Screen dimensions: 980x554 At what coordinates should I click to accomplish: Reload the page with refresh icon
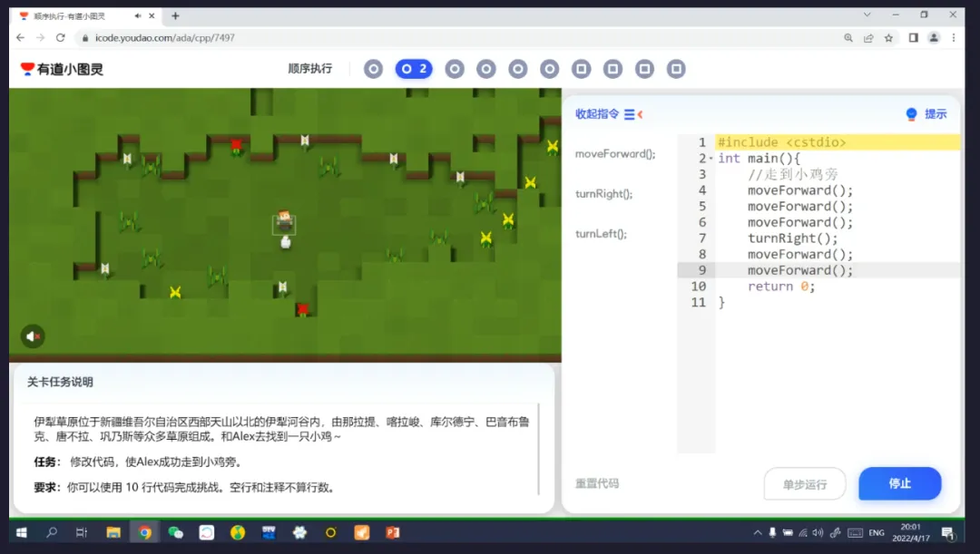(60, 38)
